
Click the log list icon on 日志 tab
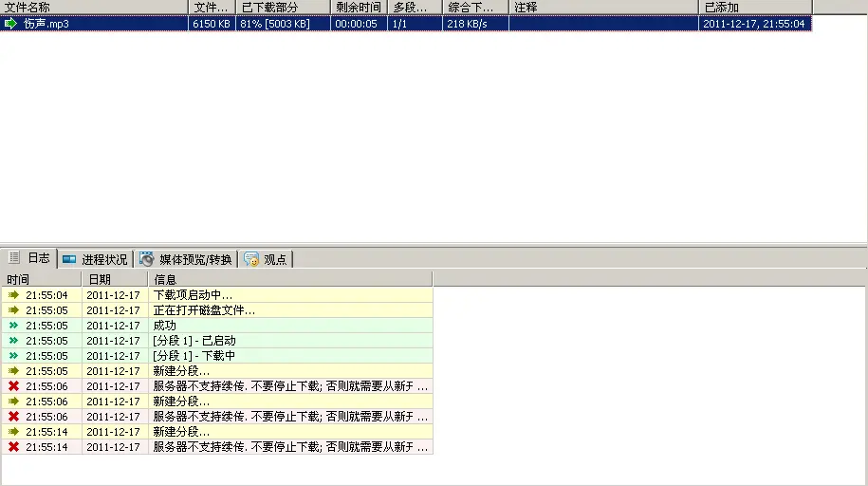14,257
